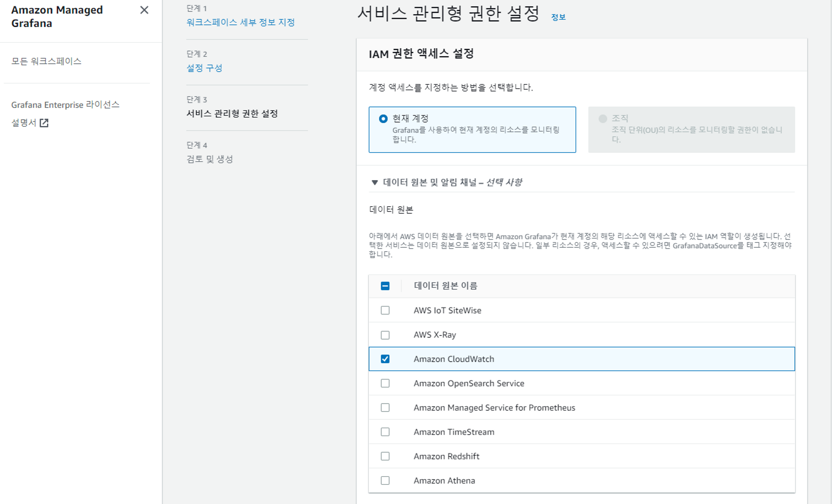Image resolution: width=832 pixels, height=504 pixels.
Task: Open Grafana Enterprise 라이선스 menu item
Action: point(65,105)
